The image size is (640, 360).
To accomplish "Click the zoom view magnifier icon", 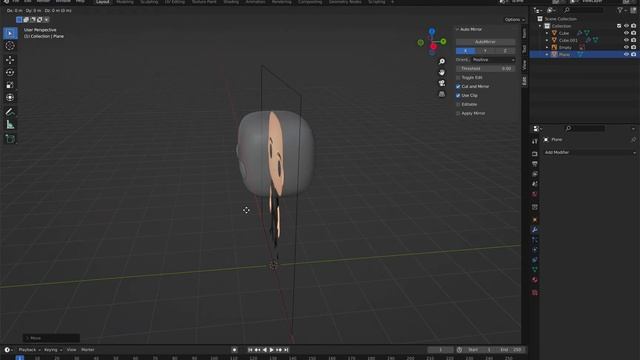I will [x=442, y=61].
